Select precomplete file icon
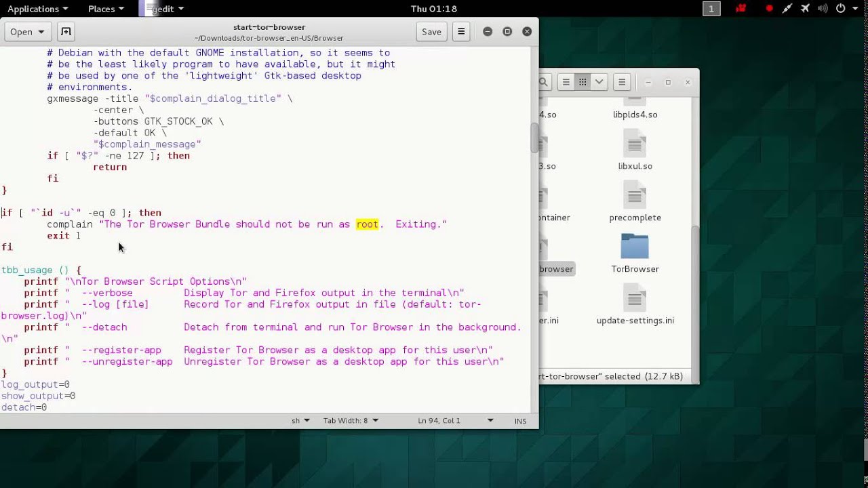Screen dimensions: 868x488 pos(635,195)
